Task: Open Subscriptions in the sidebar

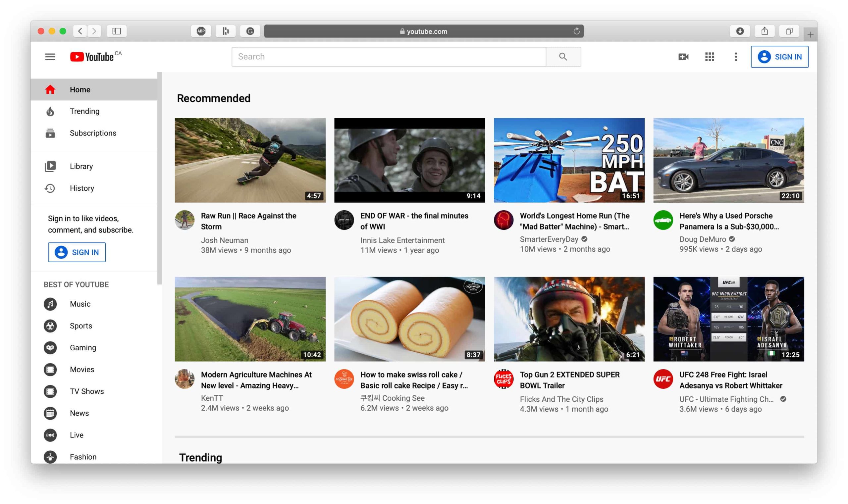Action: pos(94,133)
